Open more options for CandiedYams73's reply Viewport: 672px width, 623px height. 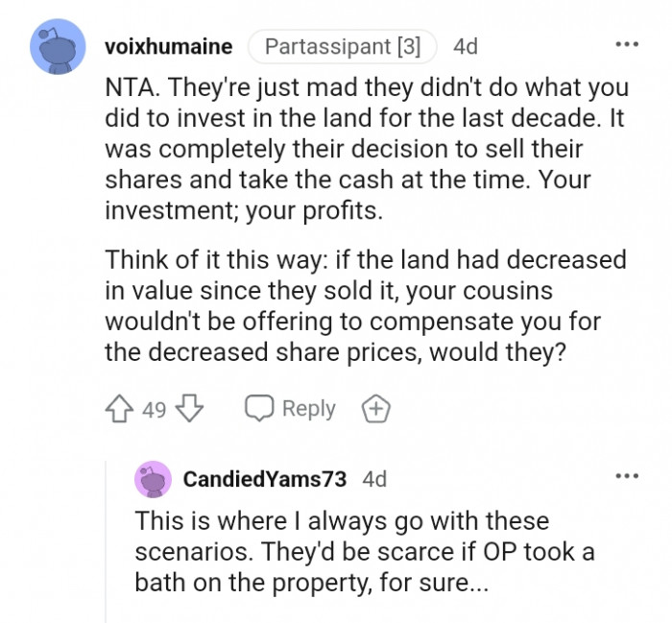pos(626,476)
